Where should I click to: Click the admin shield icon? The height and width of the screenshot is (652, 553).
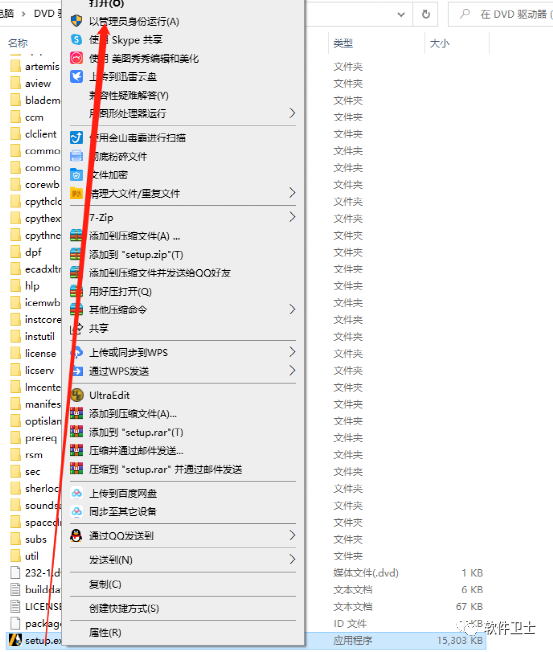pos(77,21)
